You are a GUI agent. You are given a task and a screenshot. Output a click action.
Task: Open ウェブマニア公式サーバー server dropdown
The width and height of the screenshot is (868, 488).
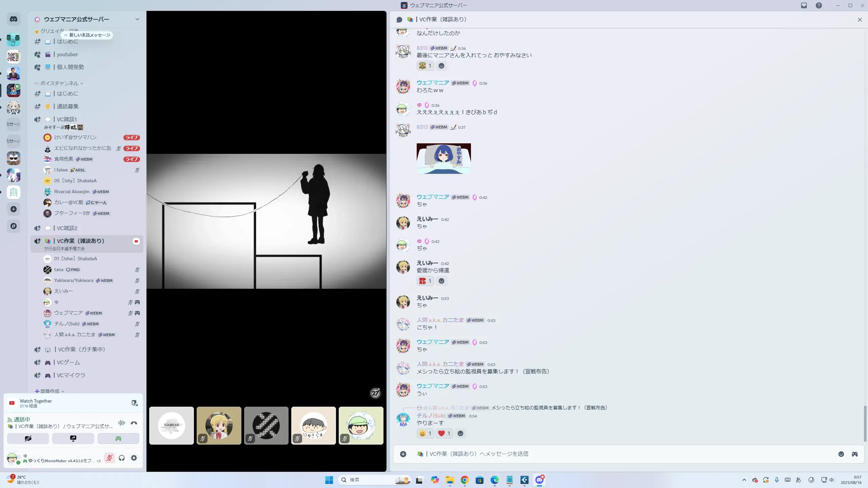tap(137, 19)
